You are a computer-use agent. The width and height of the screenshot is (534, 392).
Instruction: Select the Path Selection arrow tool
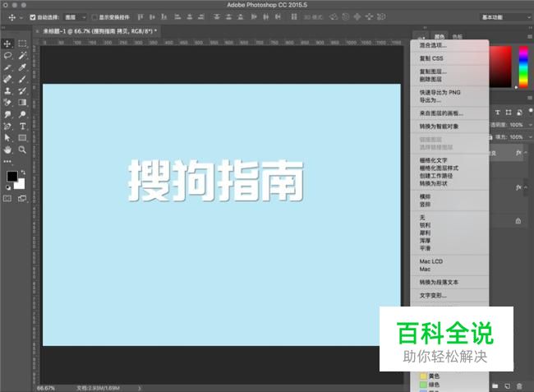pos(7,138)
